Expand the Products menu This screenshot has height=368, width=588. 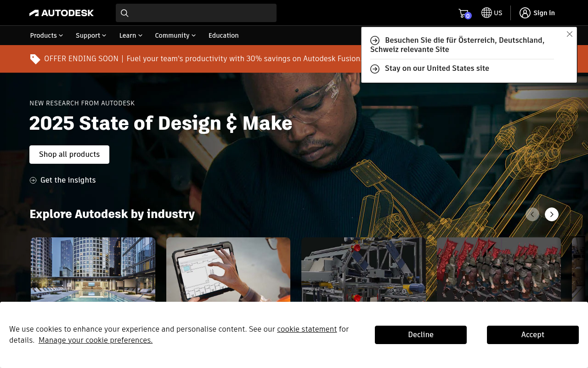46,35
